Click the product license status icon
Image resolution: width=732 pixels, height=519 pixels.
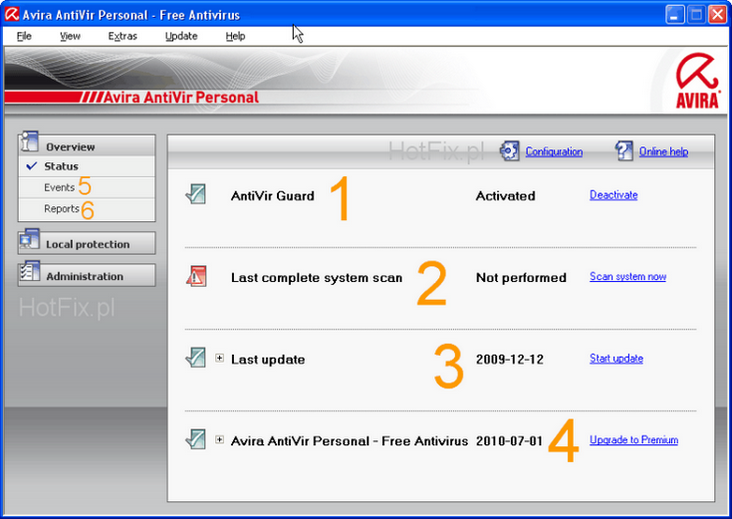click(x=196, y=439)
